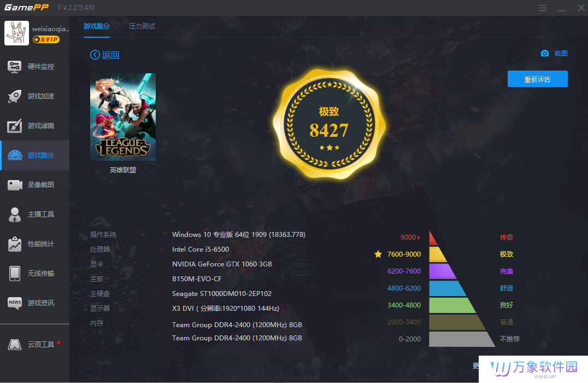Open the 游戏滤镜 filter icon

[15, 126]
